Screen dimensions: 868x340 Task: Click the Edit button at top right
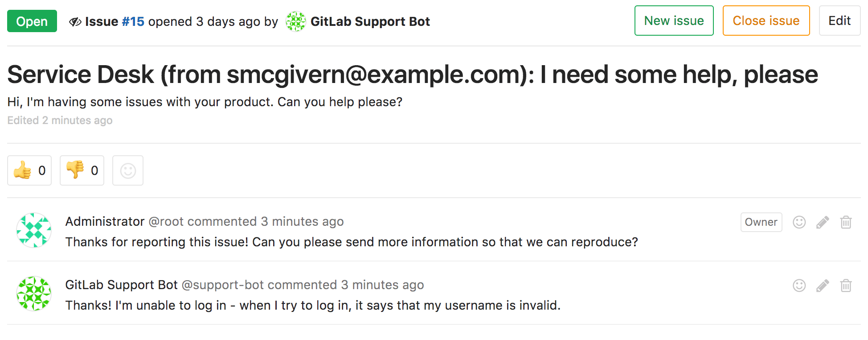[x=839, y=20]
